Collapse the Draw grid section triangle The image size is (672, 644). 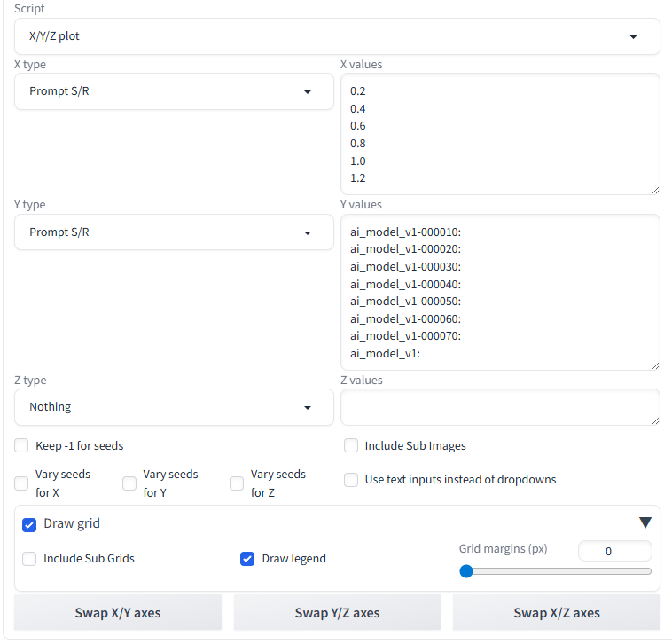click(x=645, y=523)
